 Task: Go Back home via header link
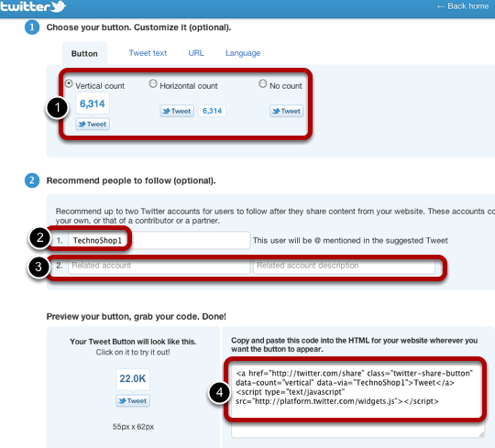tap(463, 6)
